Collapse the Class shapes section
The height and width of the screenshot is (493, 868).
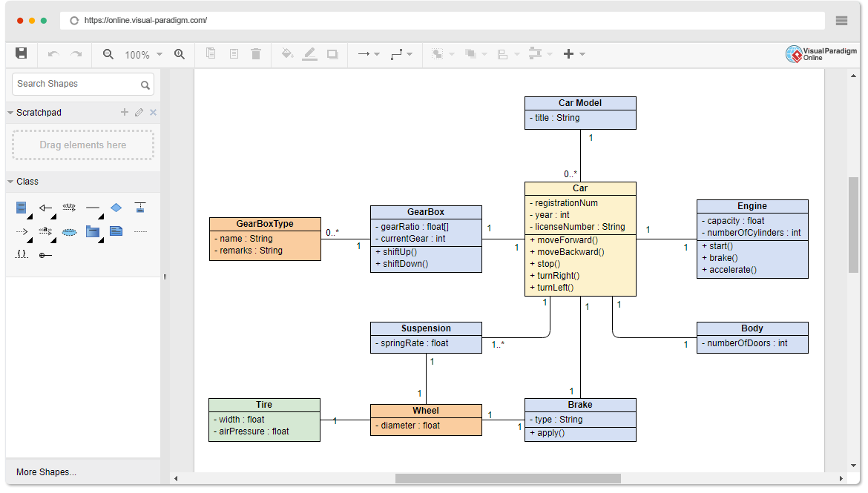click(10, 182)
